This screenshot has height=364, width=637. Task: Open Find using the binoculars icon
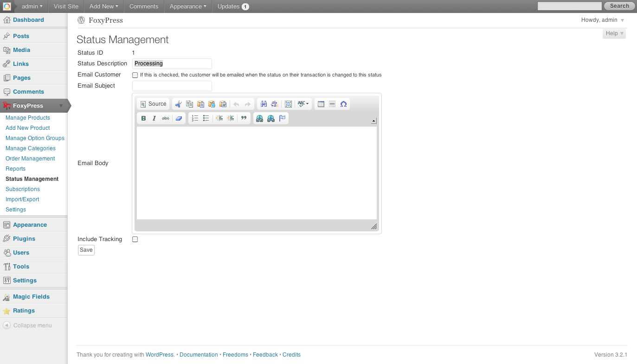(x=264, y=104)
